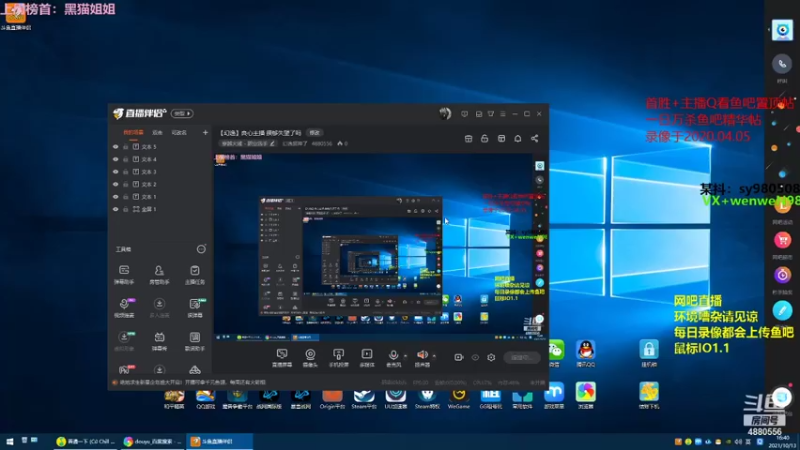Open the toolbox more options circle icon
This screenshot has width=800, height=450.
(x=201, y=249)
